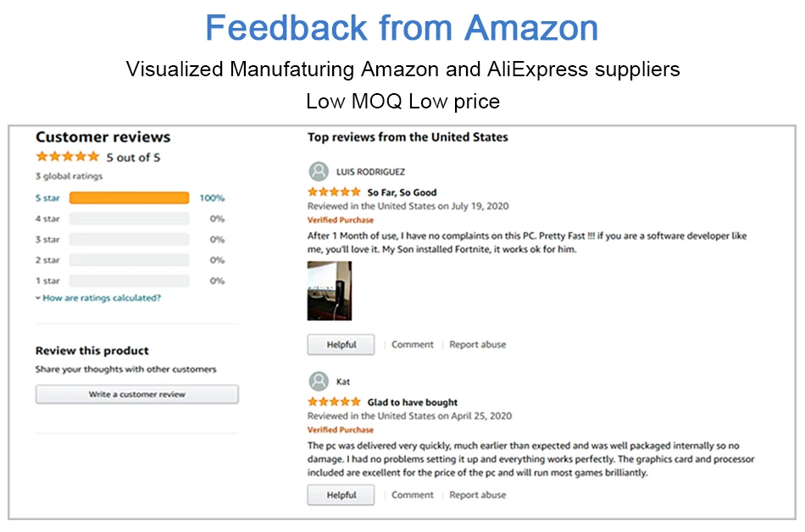Viewport: 805px width, 532px height.
Task: Comment on Kat's review
Action: pyautogui.click(x=413, y=495)
